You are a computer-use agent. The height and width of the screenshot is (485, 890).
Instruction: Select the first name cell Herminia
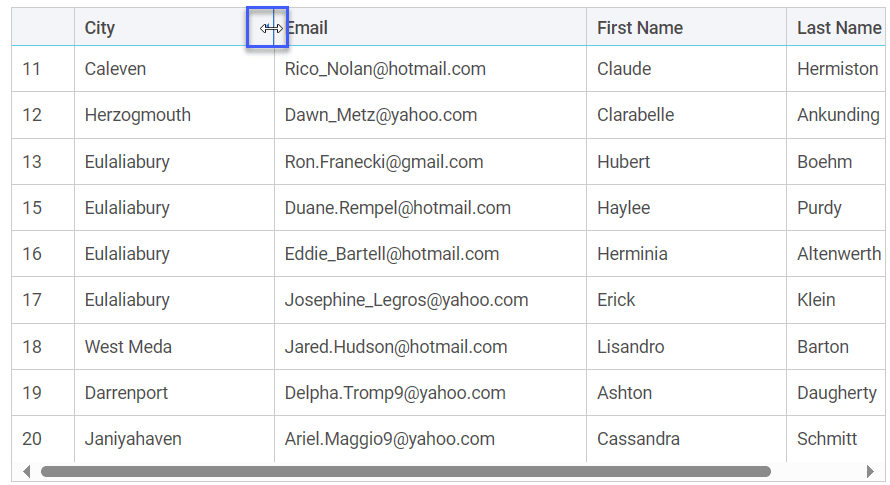(x=632, y=254)
